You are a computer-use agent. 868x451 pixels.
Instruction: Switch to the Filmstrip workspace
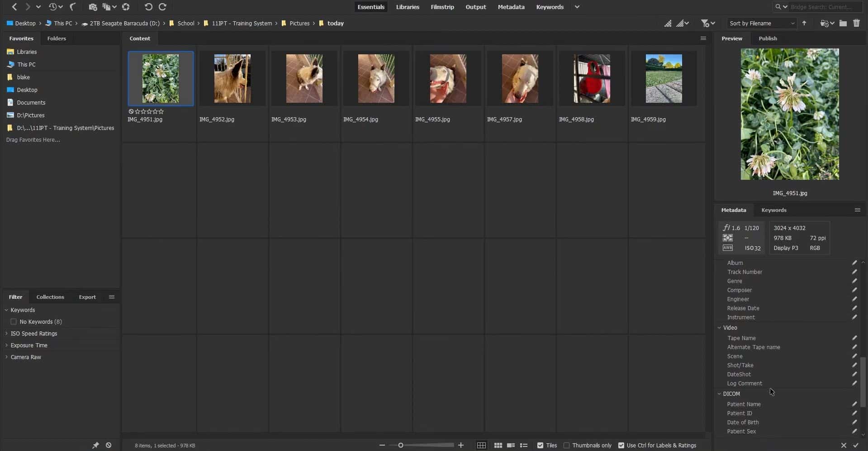coord(442,7)
